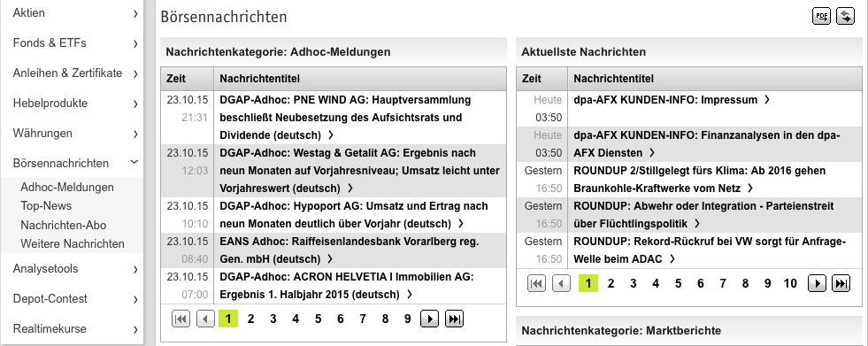Export page via the PDF icon
The width and height of the screenshot is (868, 346).
tap(821, 17)
